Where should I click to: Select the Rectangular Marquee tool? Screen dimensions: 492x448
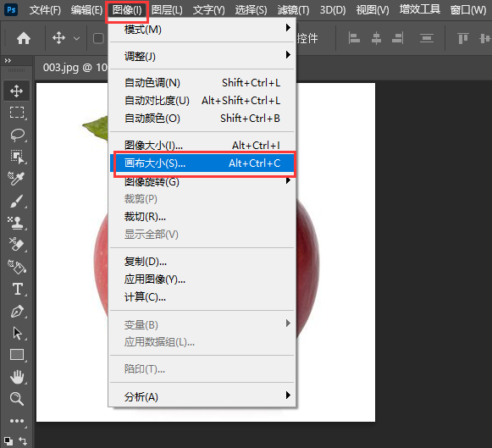(x=17, y=113)
